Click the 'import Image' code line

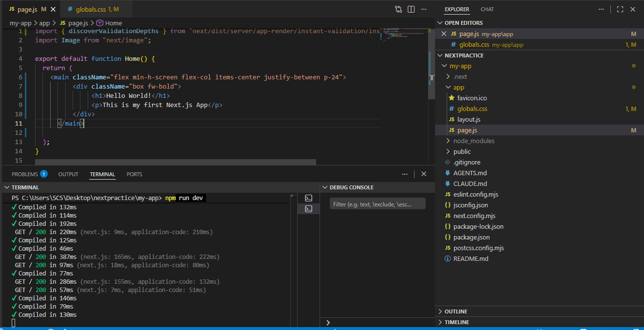point(93,40)
